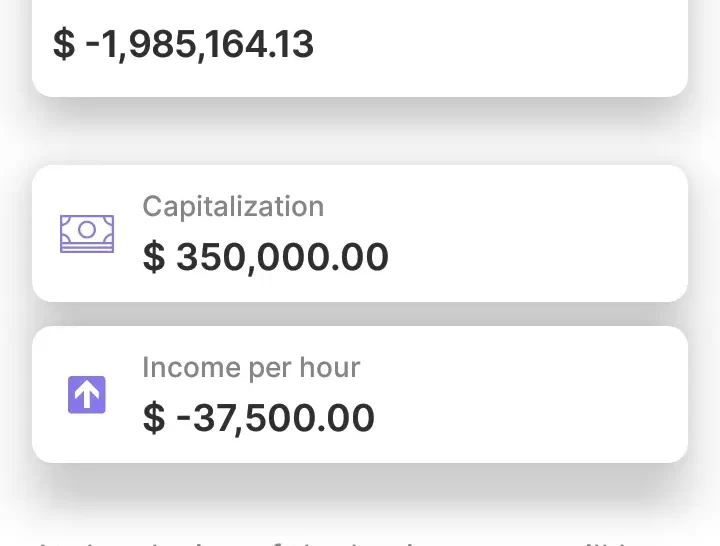Tap empty right side of Capitalization card
Viewport: 720px width, 546px height.
(x=560, y=233)
